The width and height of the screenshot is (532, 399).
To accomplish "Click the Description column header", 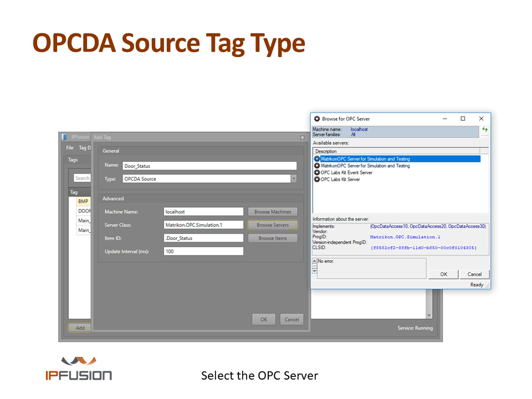I will (x=396, y=151).
